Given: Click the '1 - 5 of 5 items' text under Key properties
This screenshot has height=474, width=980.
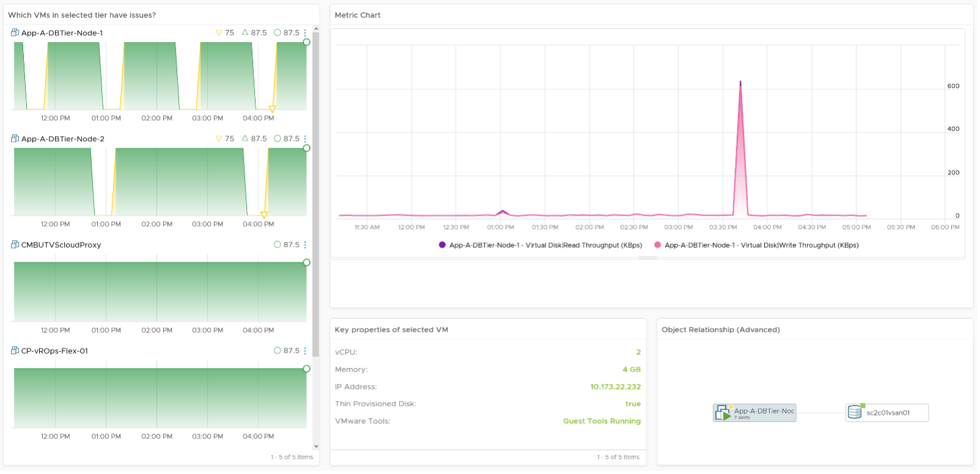Looking at the screenshot, I should point(618,457).
